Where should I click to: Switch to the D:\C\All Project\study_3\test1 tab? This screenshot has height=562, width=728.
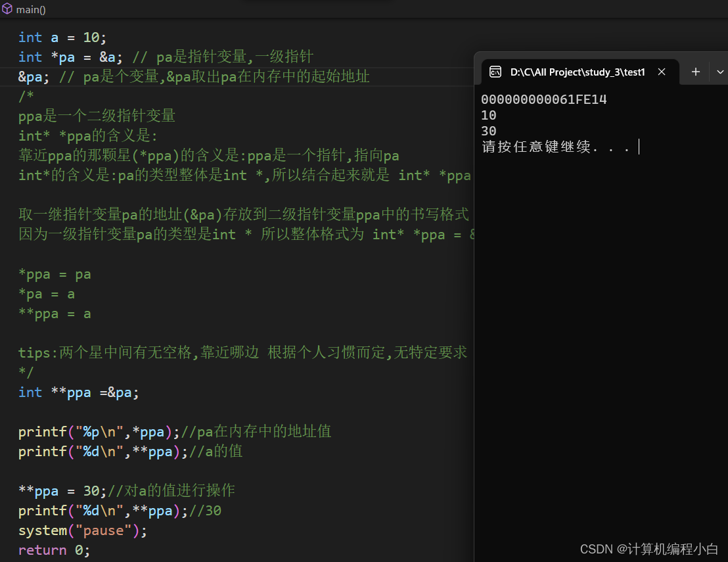point(577,72)
